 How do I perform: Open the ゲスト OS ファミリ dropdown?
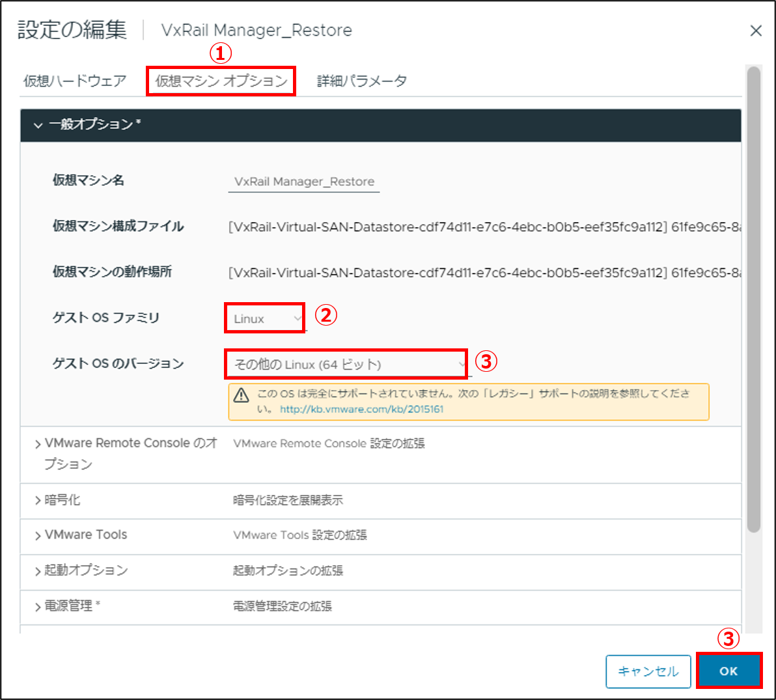[265, 318]
